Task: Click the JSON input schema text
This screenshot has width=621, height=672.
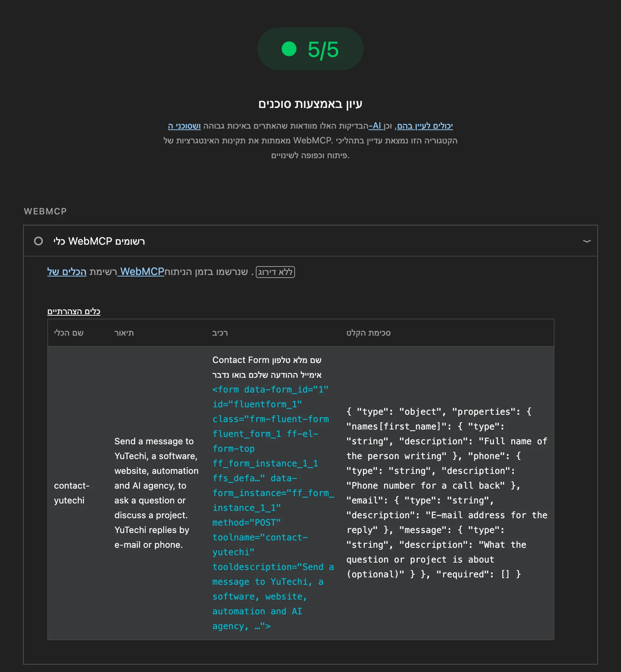Action: (x=447, y=493)
